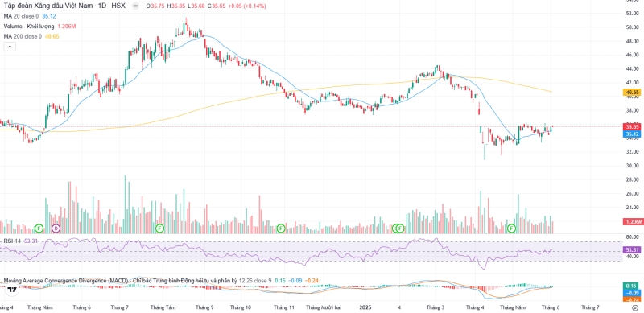
Task: Click the 32.00 price scale value
Action: pyautogui.click(x=632, y=152)
